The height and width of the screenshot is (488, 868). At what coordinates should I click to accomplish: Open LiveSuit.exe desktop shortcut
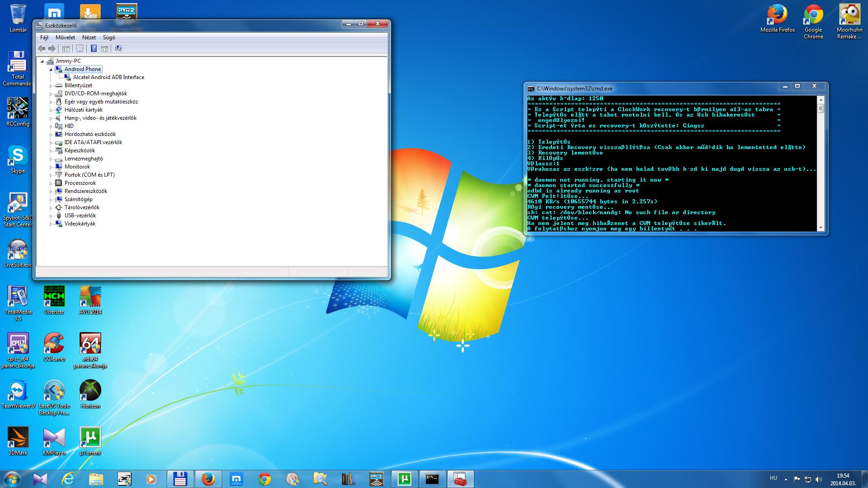click(x=18, y=253)
